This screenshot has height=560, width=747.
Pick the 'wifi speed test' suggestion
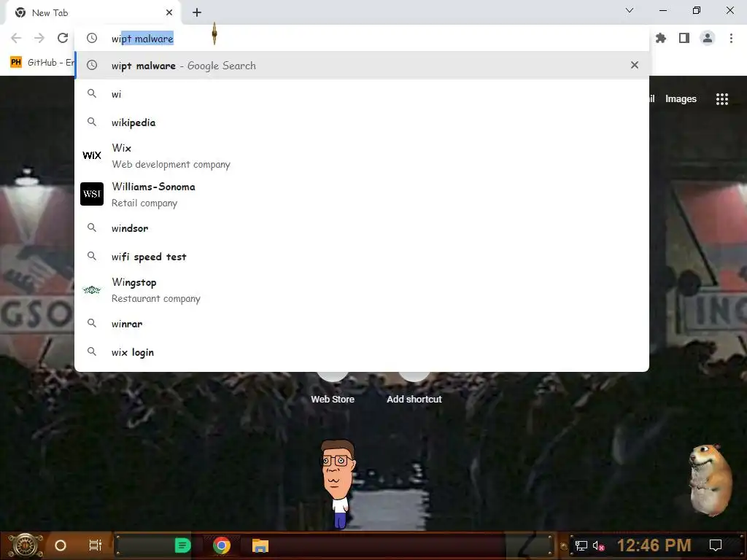[x=362, y=257]
